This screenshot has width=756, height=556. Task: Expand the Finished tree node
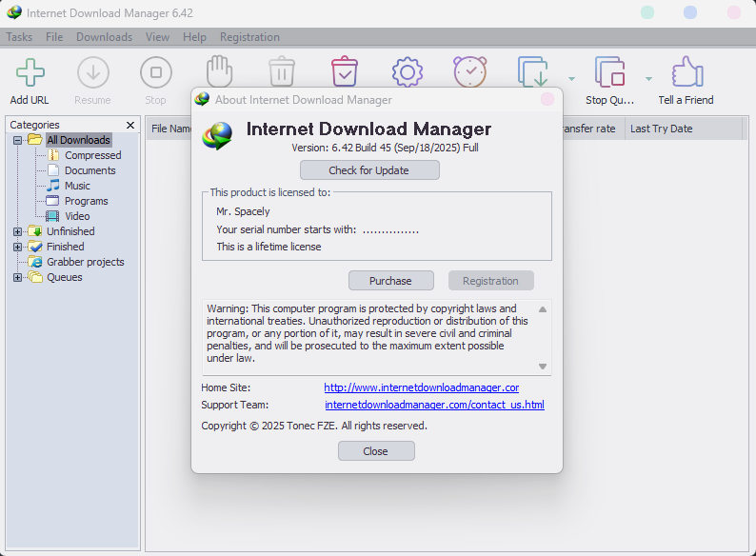tap(18, 247)
